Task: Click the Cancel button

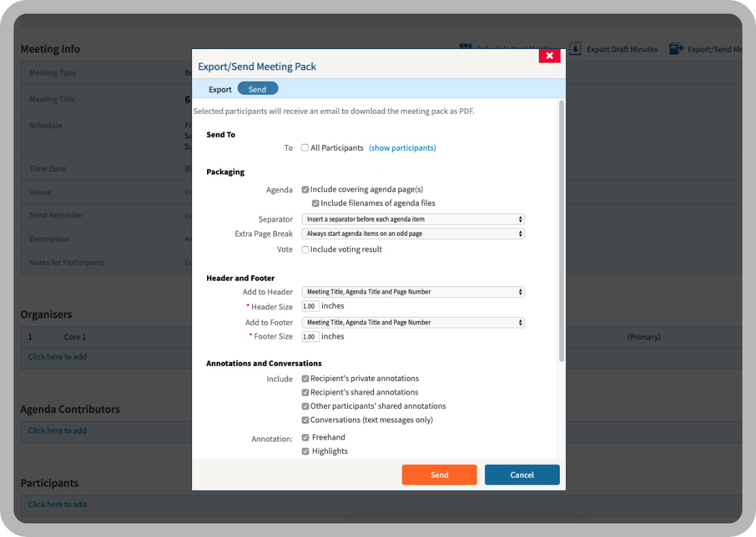Action: click(522, 475)
